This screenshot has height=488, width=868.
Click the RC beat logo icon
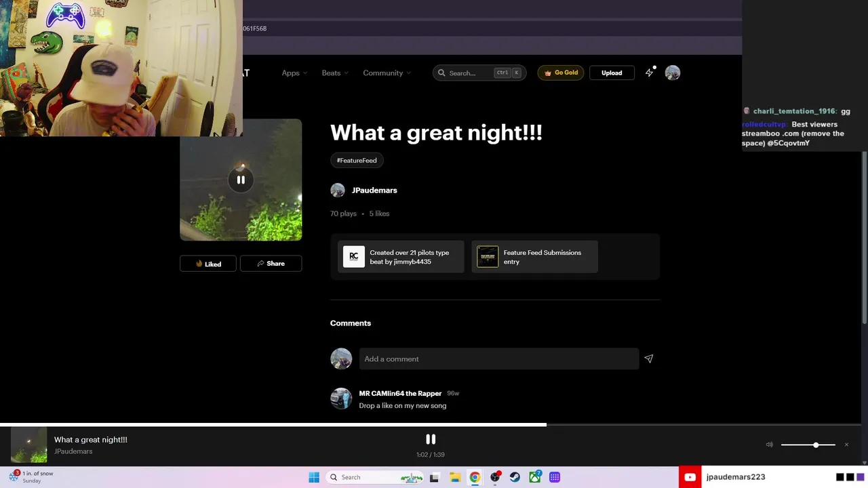pos(354,257)
